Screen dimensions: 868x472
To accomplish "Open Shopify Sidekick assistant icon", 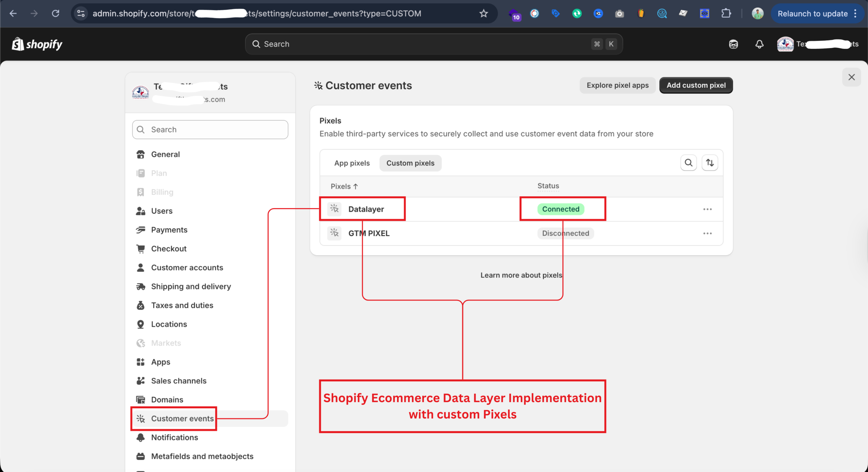I will tap(733, 44).
